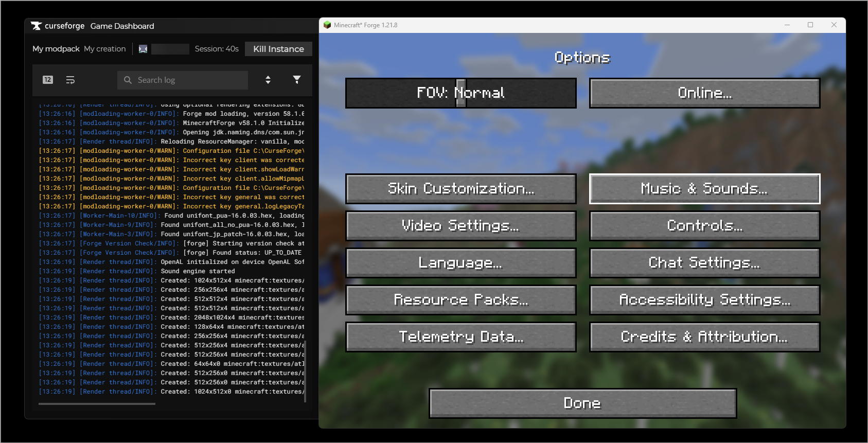Open Online options
The width and height of the screenshot is (868, 443).
[704, 93]
